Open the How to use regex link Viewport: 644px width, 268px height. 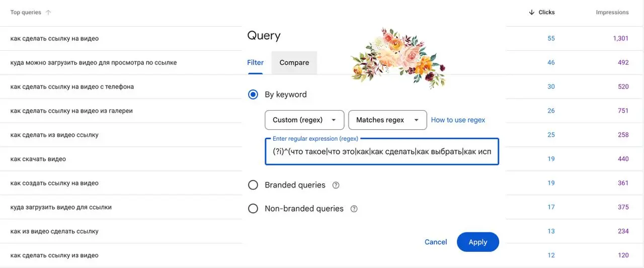tap(458, 120)
